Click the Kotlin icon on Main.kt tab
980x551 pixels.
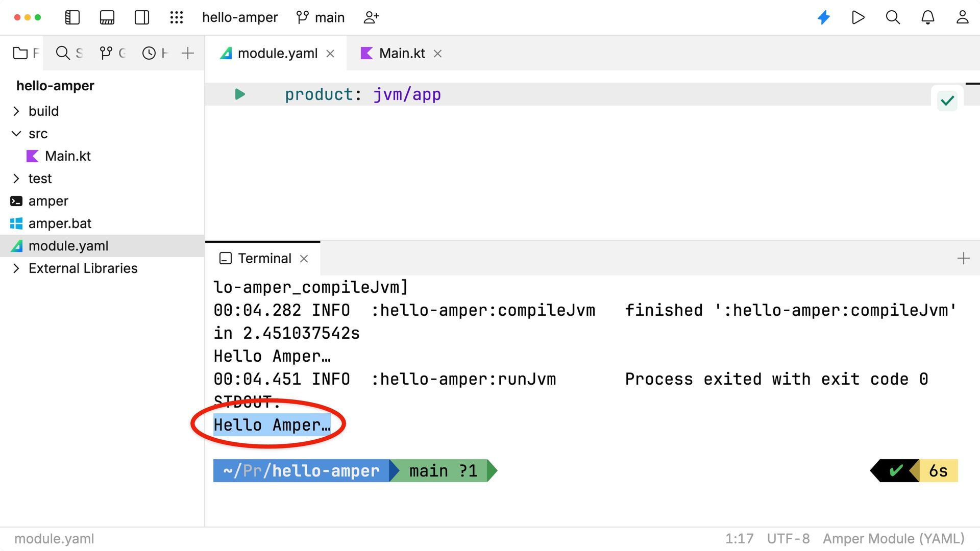[x=366, y=54]
